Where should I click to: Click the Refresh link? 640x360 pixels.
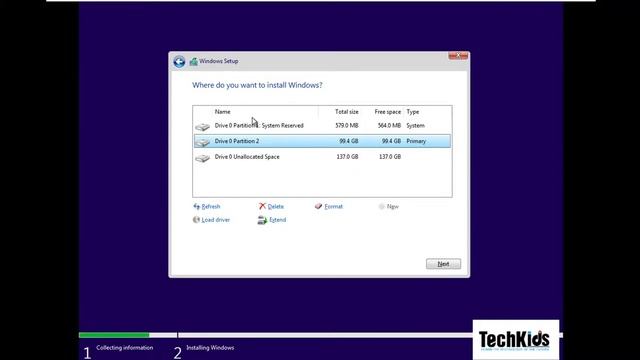(211, 207)
